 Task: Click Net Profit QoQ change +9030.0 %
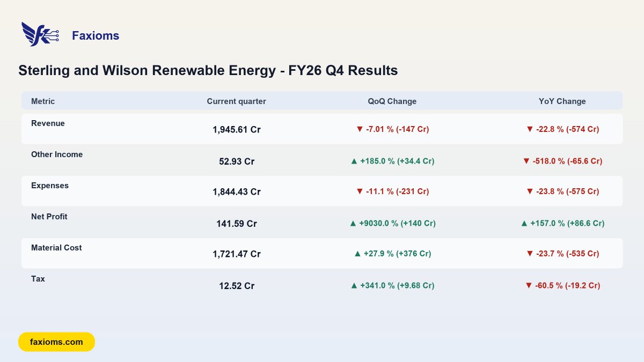click(392, 223)
